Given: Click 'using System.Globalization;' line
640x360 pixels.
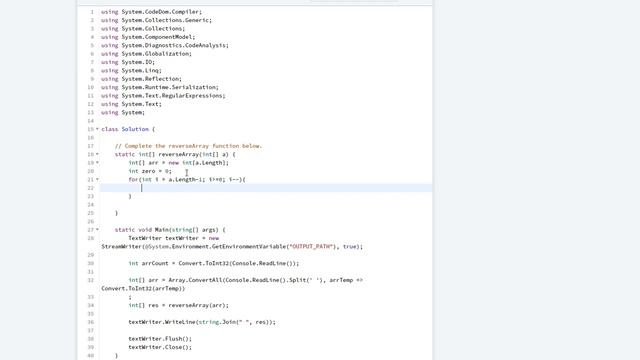Looking at the screenshot, I should coord(147,53).
